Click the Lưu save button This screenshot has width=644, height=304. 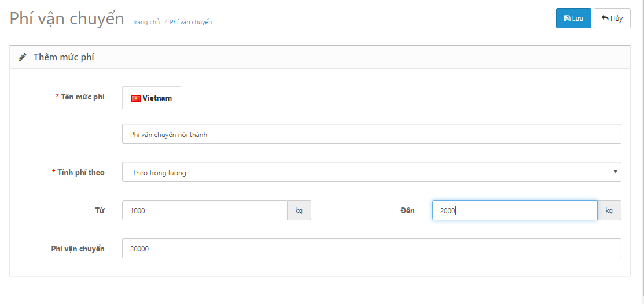click(573, 18)
